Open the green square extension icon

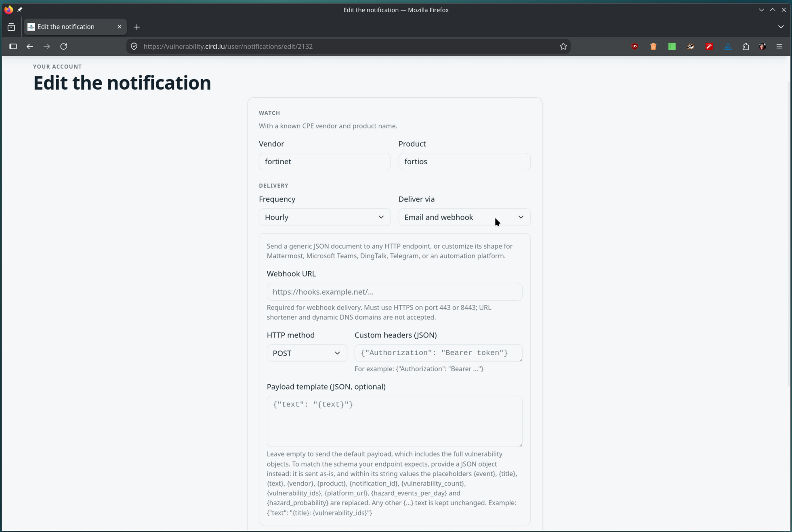click(672, 46)
